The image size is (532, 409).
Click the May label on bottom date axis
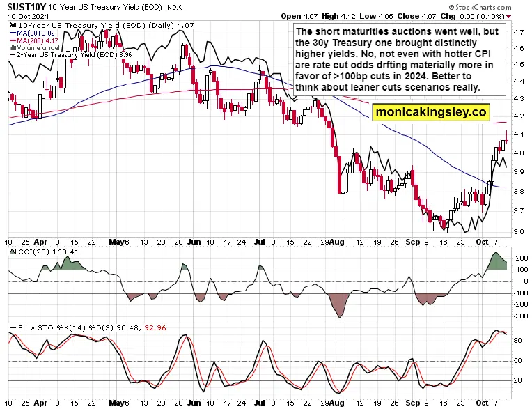(117, 403)
